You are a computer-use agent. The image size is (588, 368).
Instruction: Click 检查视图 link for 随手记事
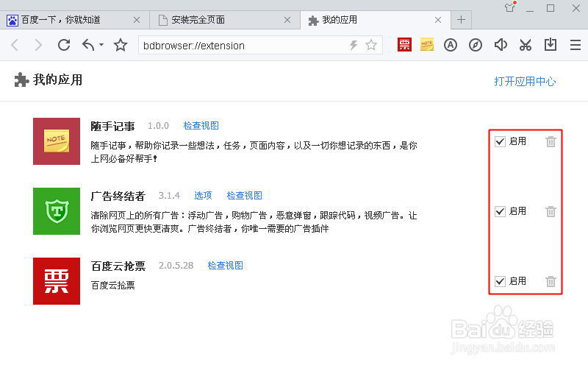[x=201, y=125]
